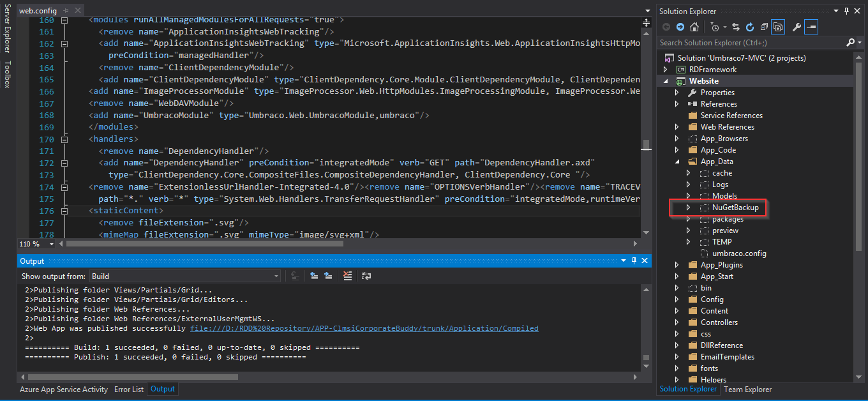Open the published Compiled folder file link
This screenshot has width=868, height=401.
tap(364, 328)
